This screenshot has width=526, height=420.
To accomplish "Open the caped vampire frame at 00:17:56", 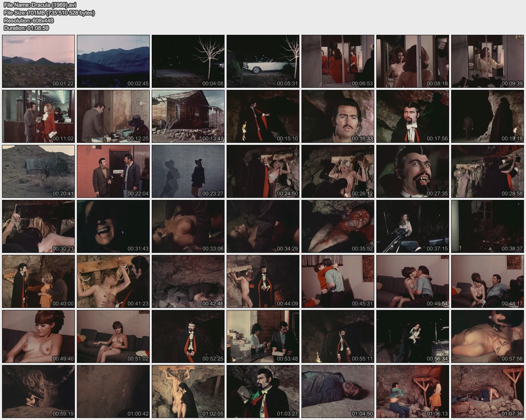I will point(413,116).
